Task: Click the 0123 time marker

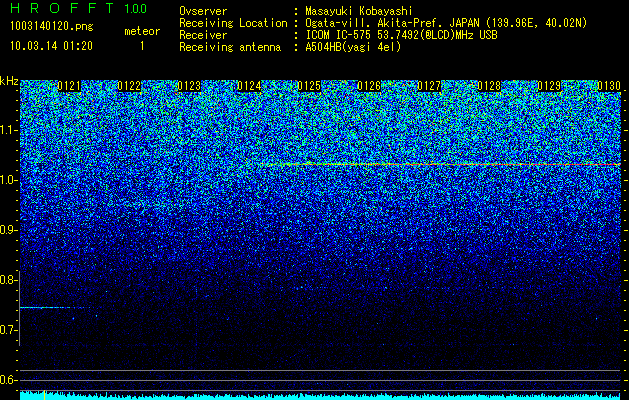Action: tap(189, 86)
